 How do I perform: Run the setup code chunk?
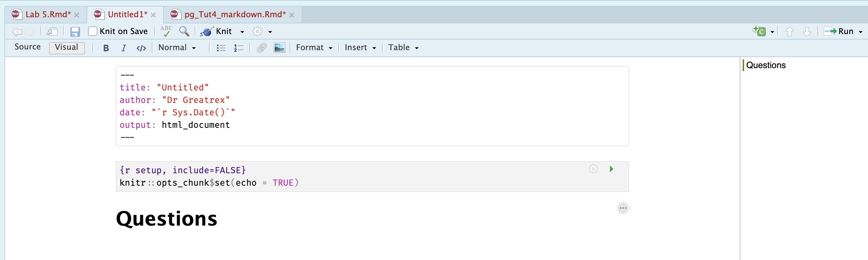point(611,169)
